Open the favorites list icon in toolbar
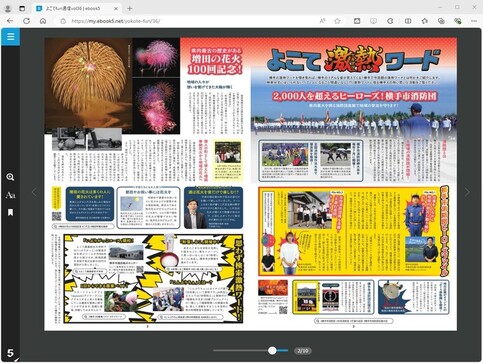 click(424, 21)
